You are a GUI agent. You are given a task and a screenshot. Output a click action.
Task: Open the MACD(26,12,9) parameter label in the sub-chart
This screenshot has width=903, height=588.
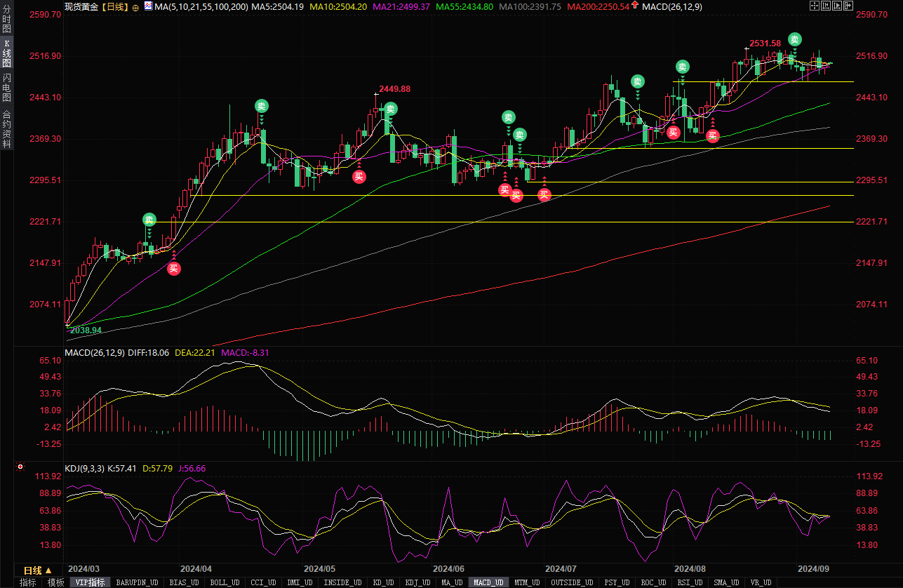point(95,352)
